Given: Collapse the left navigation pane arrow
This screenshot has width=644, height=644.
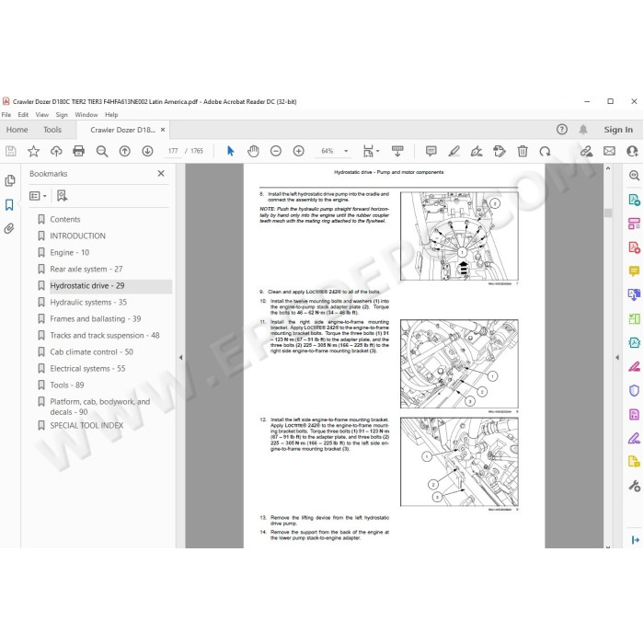Looking at the screenshot, I should pos(180,357).
